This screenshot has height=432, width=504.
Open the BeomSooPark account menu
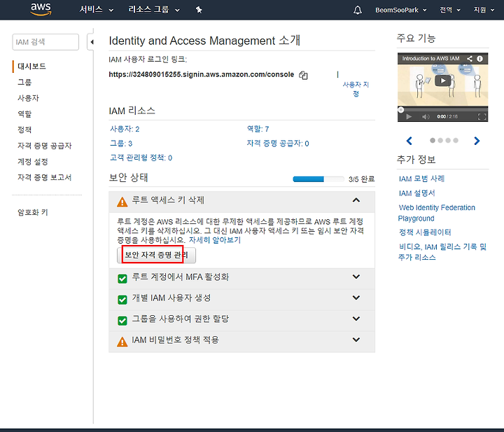point(401,10)
